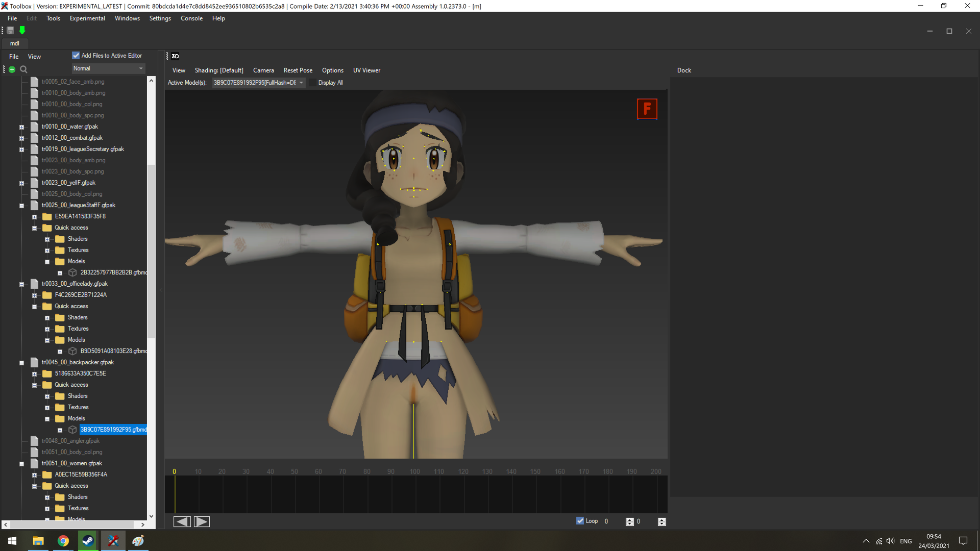Click the magnifying glass search icon

[x=23, y=69]
